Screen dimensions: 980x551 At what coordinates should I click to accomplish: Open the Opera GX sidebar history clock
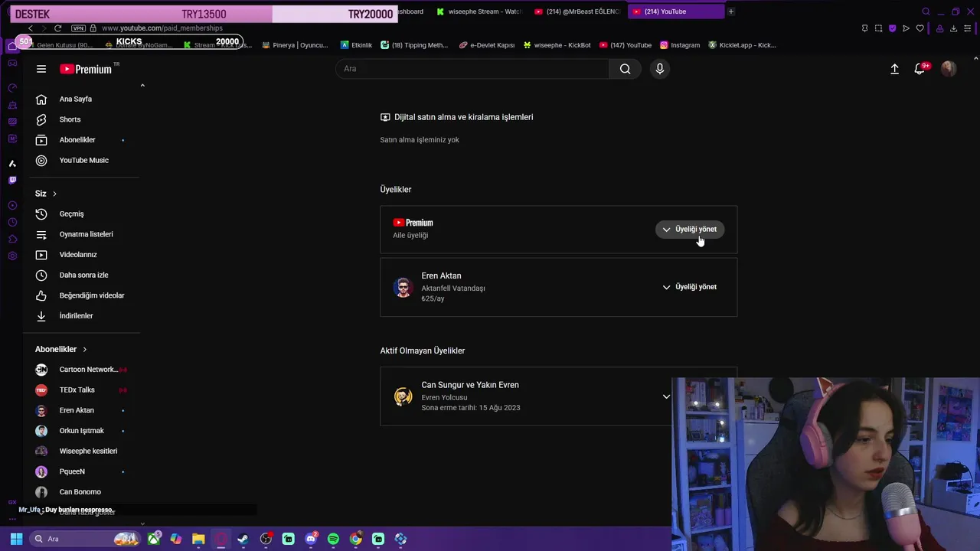pos(12,223)
